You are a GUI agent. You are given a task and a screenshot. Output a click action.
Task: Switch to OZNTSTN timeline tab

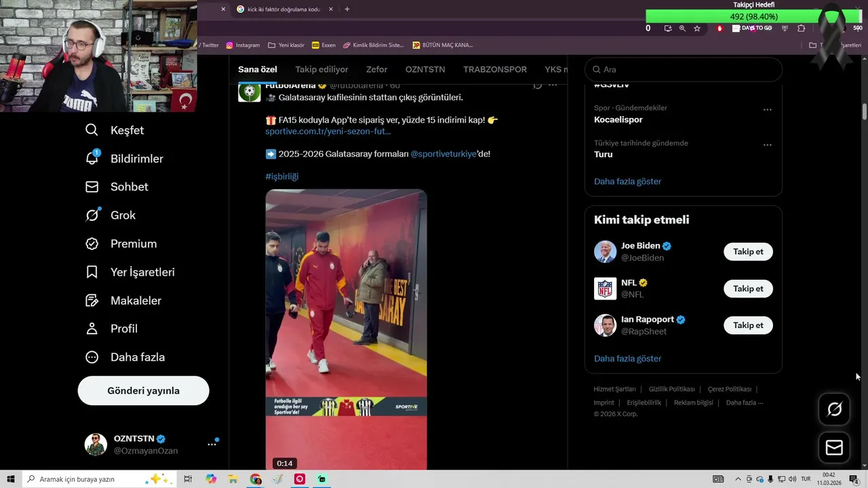tap(425, 70)
